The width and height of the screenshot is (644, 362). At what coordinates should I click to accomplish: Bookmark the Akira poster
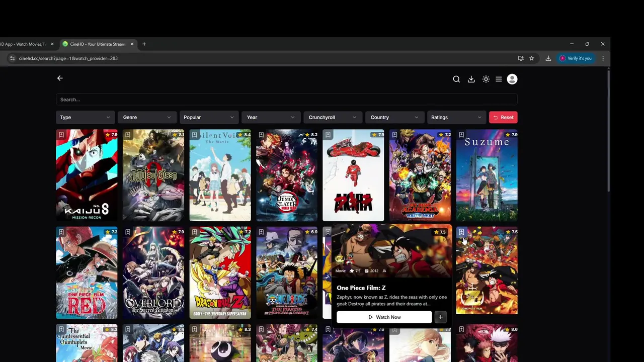point(328,135)
